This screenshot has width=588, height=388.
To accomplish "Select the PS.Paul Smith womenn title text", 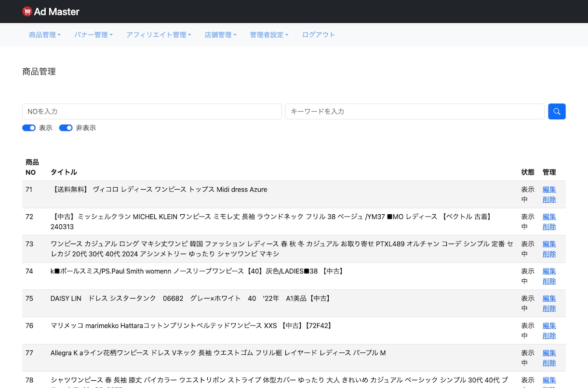I will point(198,271).
